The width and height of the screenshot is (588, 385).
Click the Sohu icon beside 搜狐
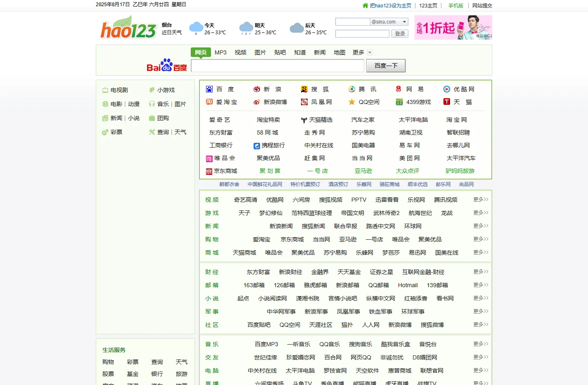click(x=304, y=89)
